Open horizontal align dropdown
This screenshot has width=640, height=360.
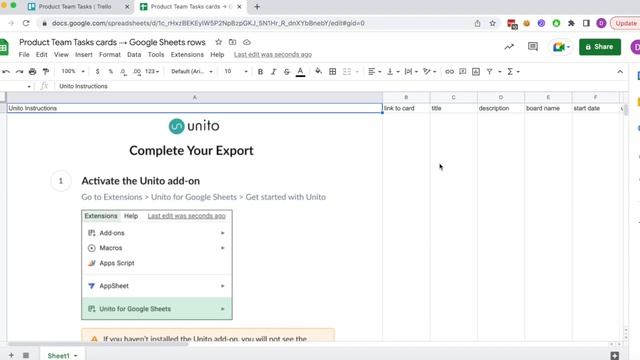click(374, 71)
